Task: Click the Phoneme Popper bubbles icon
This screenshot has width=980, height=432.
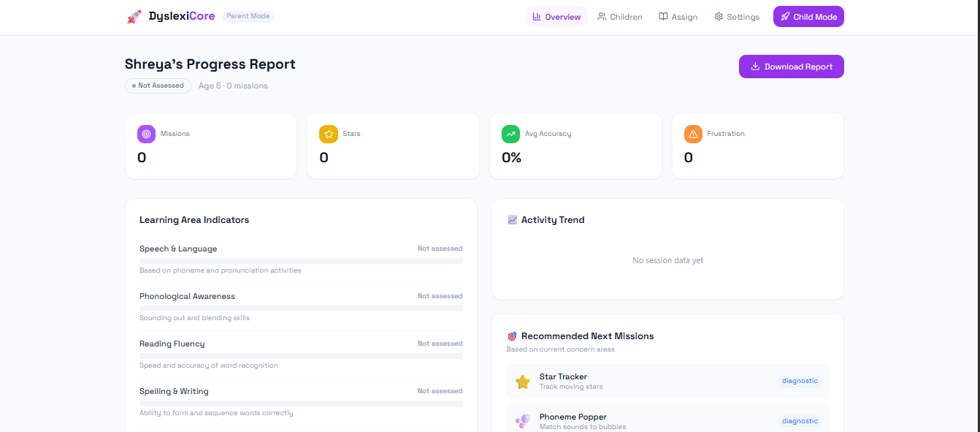Action: pyautogui.click(x=523, y=422)
